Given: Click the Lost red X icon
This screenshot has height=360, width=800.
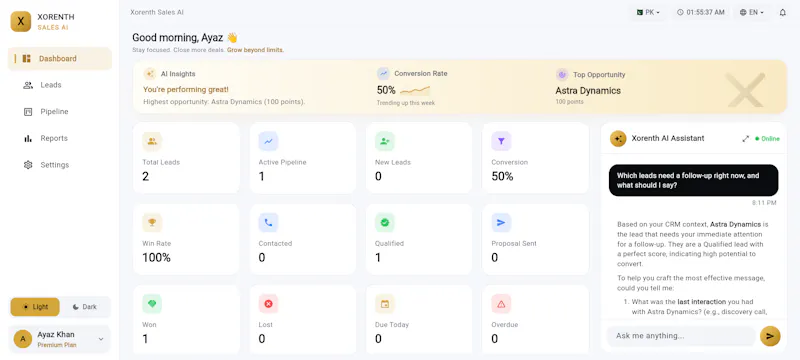Looking at the screenshot, I should [268, 304].
